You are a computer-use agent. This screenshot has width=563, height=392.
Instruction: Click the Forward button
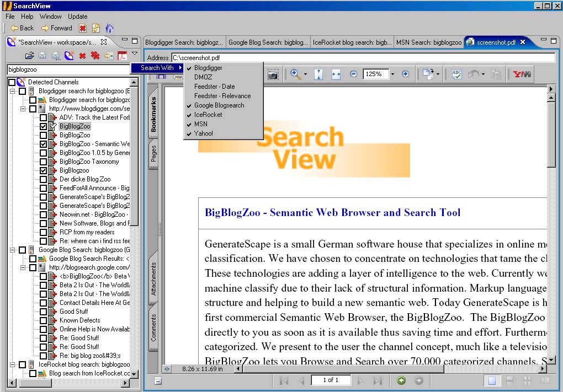tap(57, 28)
